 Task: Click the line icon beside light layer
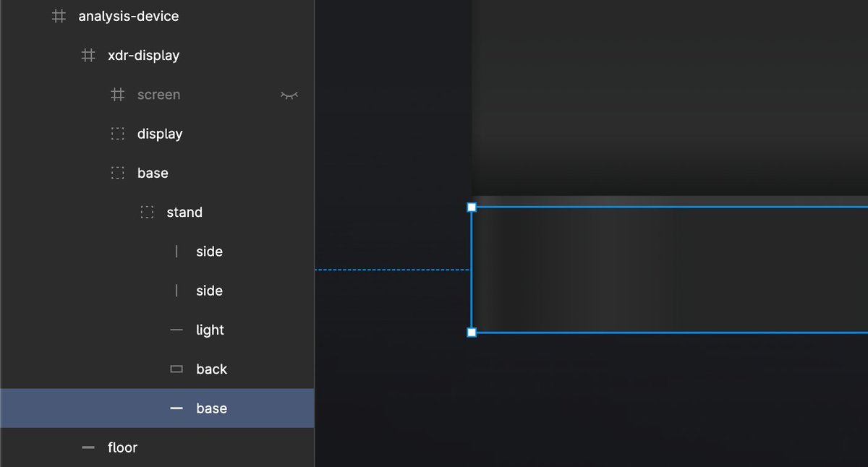coord(176,330)
